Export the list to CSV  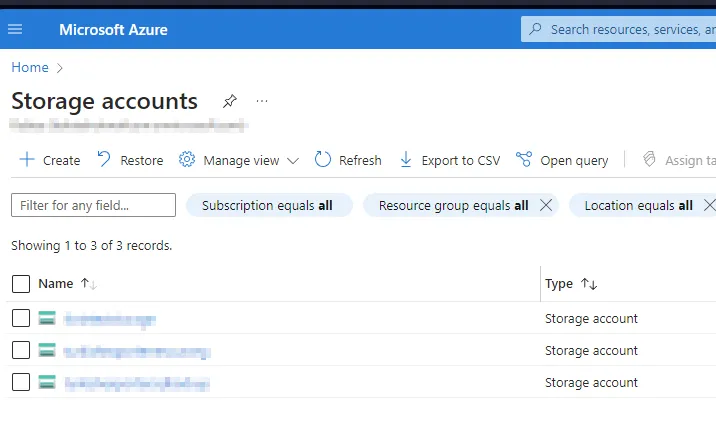pyautogui.click(x=449, y=160)
